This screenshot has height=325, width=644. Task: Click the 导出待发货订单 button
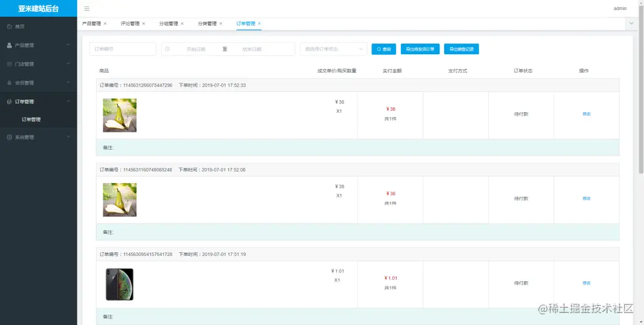[420, 49]
